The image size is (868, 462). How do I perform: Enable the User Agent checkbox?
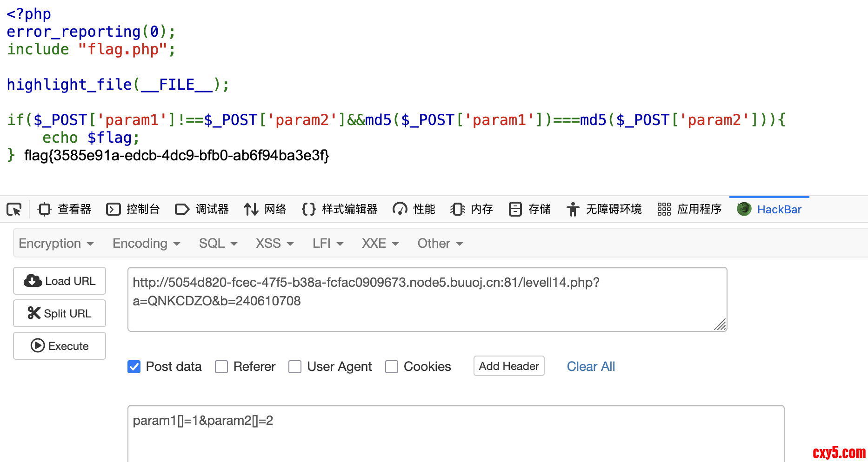(295, 367)
